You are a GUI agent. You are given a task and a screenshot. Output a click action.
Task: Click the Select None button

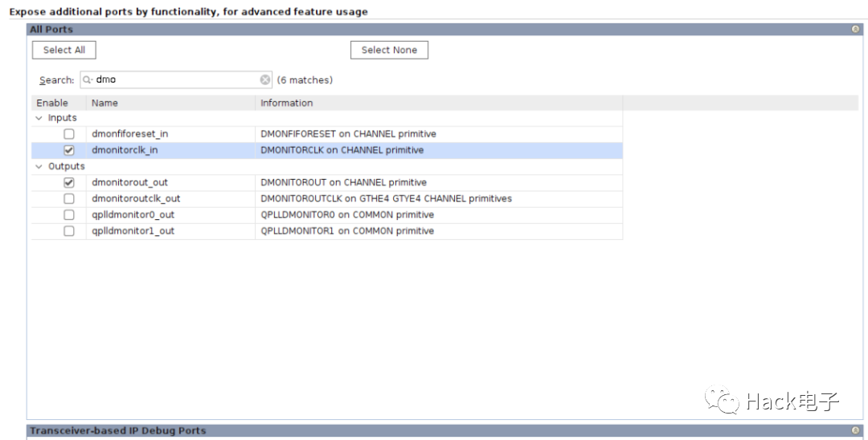tap(389, 50)
